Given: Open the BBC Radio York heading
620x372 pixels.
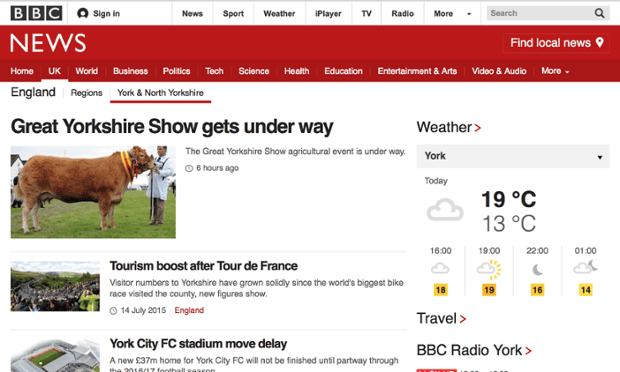Looking at the screenshot, I should [x=469, y=350].
